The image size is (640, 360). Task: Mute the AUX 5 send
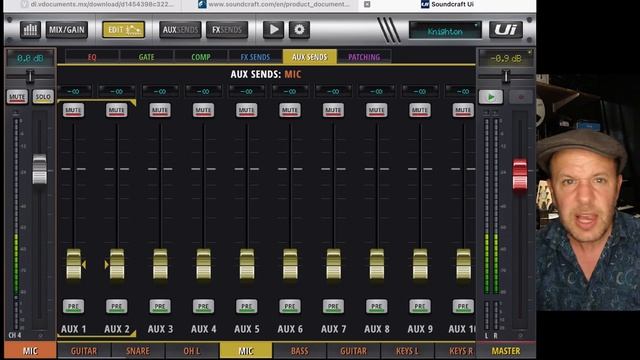pos(247,110)
